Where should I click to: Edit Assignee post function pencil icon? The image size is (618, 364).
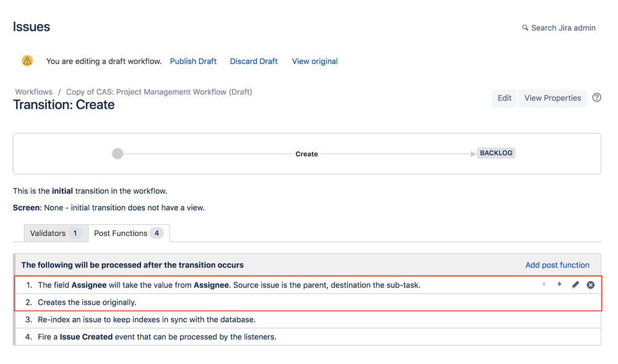click(x=575, y=284)
